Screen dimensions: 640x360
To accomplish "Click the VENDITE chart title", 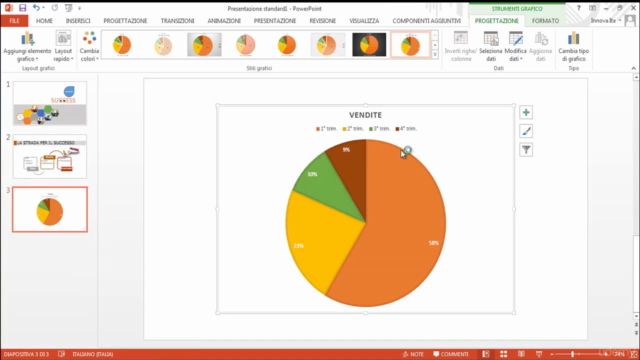I will click(365, 115).
